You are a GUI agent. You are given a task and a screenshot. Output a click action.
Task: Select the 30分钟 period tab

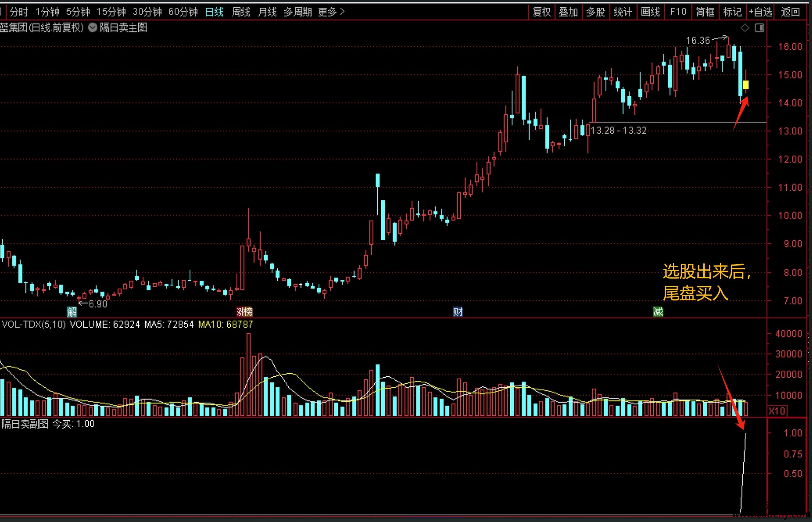[147, 12]
